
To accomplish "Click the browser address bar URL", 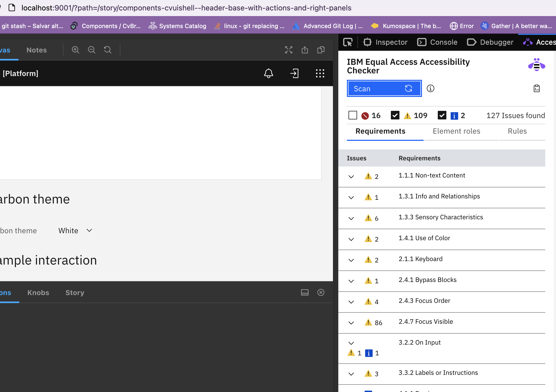I will [x=186, y=8].
